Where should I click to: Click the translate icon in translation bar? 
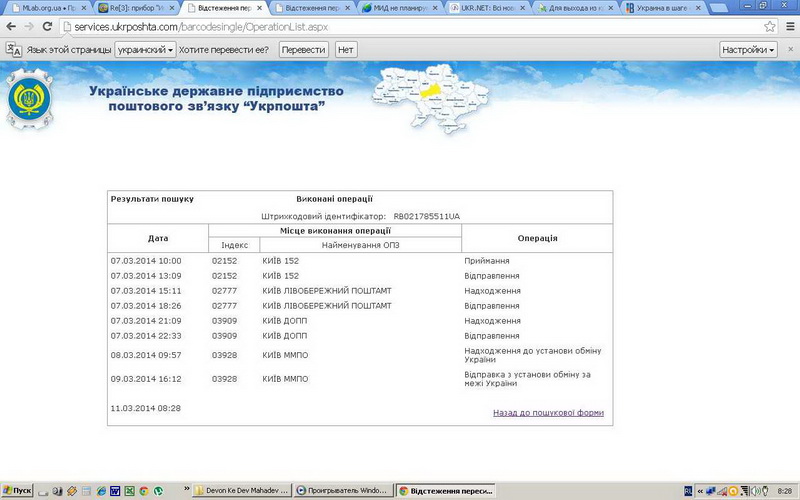point(14,49)
